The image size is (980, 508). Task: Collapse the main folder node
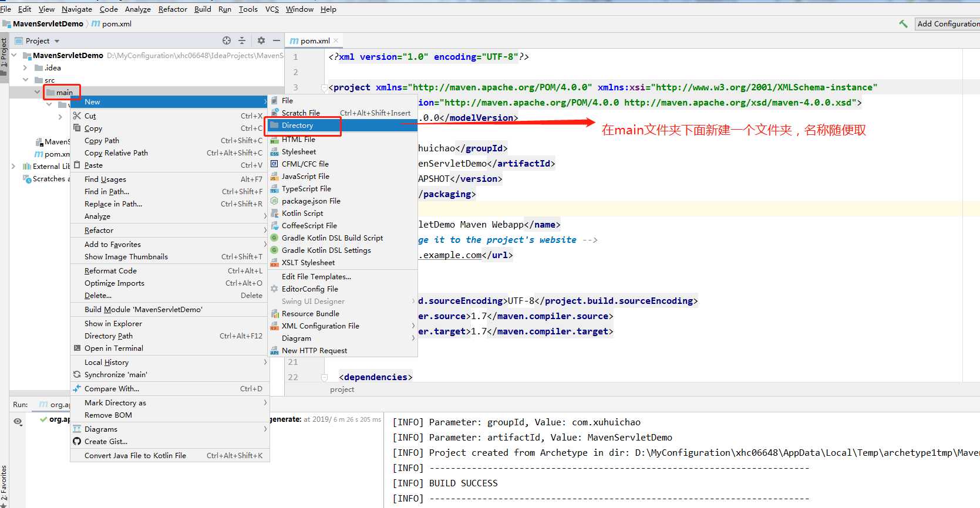[37, 92]
